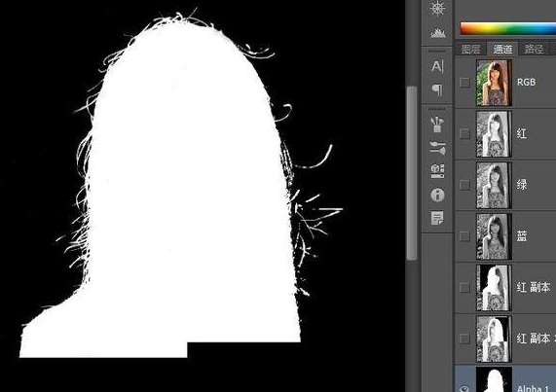Open the Clone Source panel icon
Screen dimensions: 556x392
pos(437,171)
